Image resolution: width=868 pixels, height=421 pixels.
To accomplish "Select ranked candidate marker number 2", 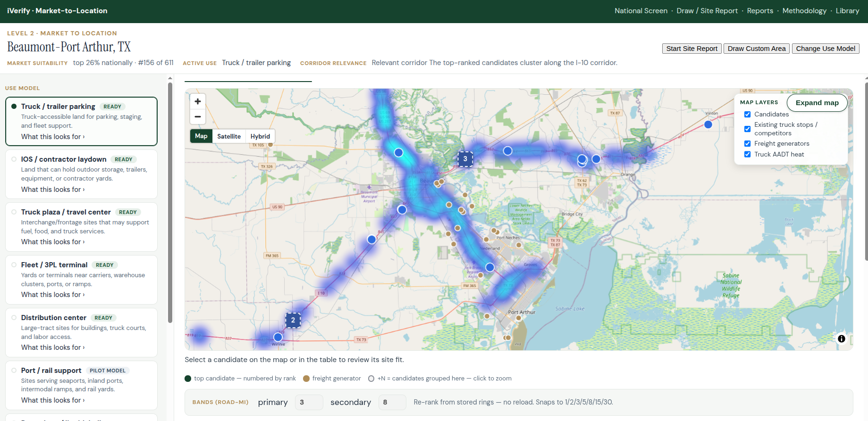I will (293, 320).
